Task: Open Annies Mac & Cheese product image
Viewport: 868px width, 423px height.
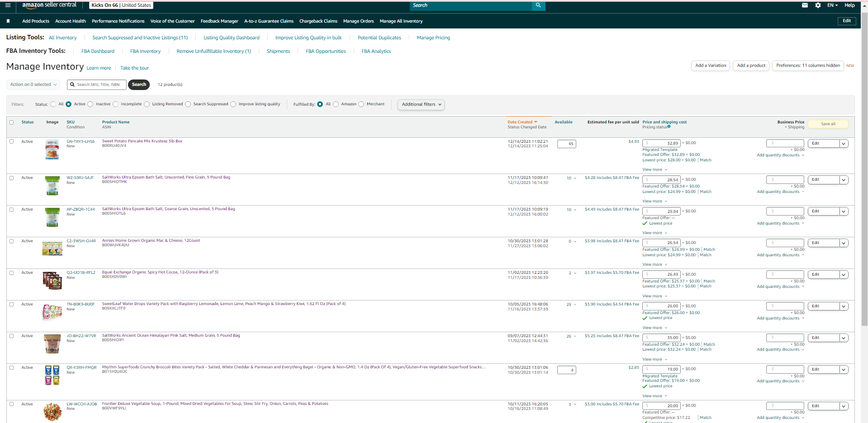Action: pos(52,248)
